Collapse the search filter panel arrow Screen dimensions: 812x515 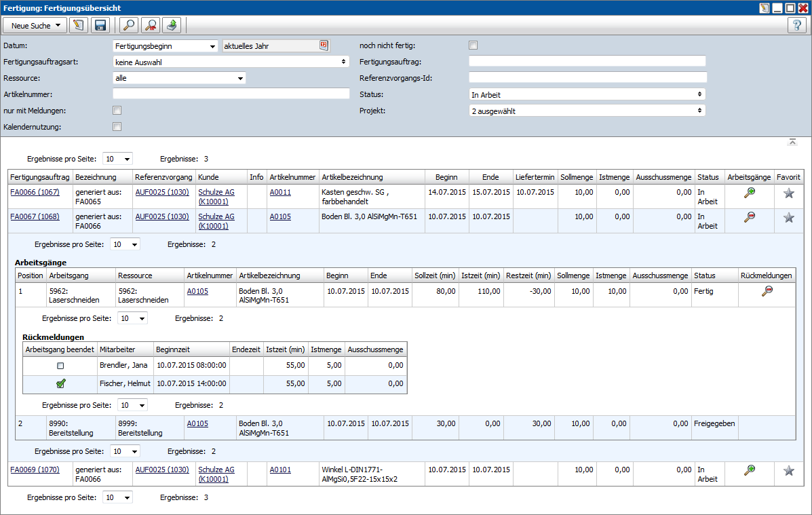coord(792,142)
